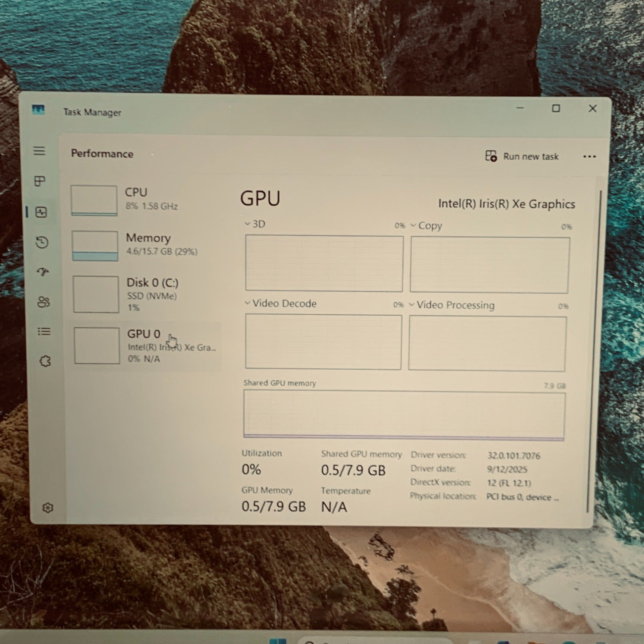Select the Memory performance item
The height and width of the screenshot is (644, 644).
pyautogui.click(x=146, y=246)
